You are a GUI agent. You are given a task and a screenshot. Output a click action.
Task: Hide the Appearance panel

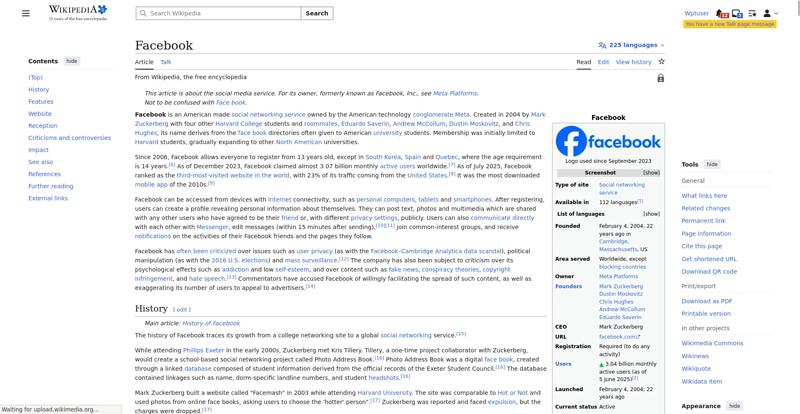(x=734, y=406)
